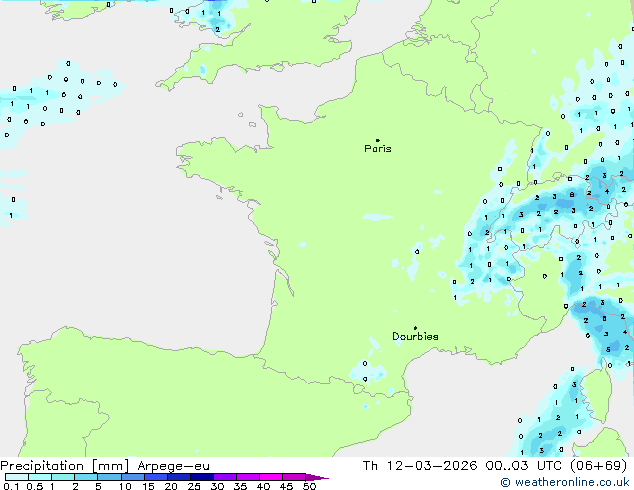The image size is (634, 490).
Task: Open the weatheronline.co.uk copyright link
Action: [565, 482]
